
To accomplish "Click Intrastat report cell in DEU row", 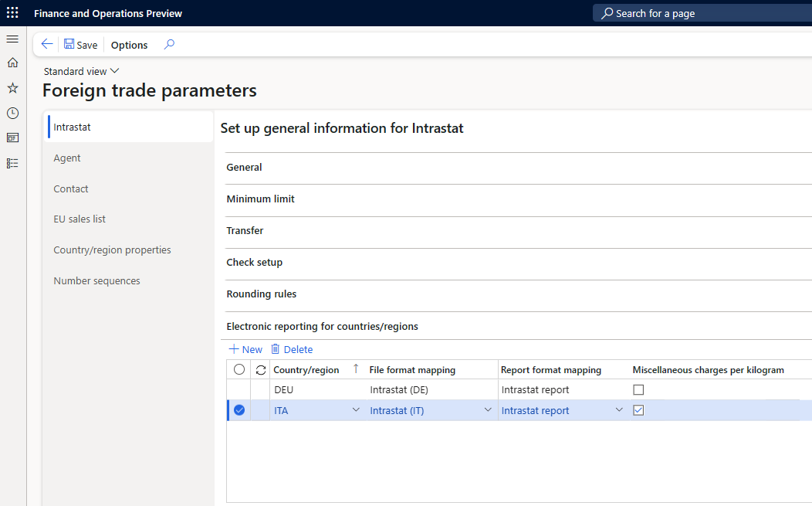I will 563,390.
